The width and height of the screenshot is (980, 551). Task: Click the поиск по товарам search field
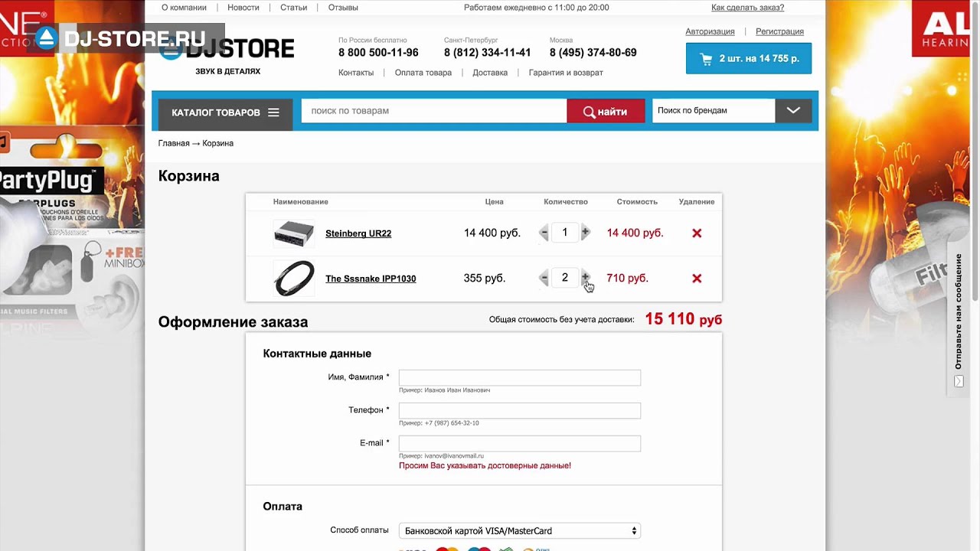tap(434, 111)
